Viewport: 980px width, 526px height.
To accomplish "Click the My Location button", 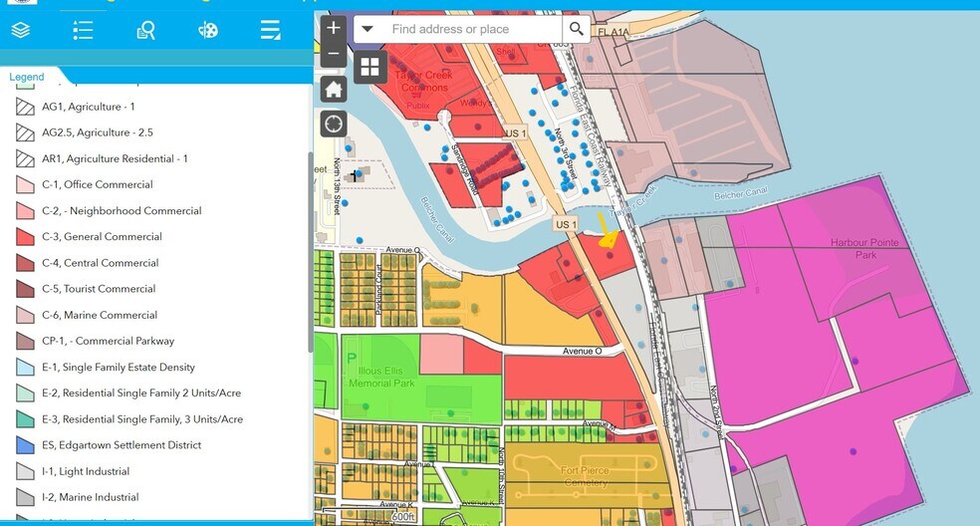I will 334,124.
